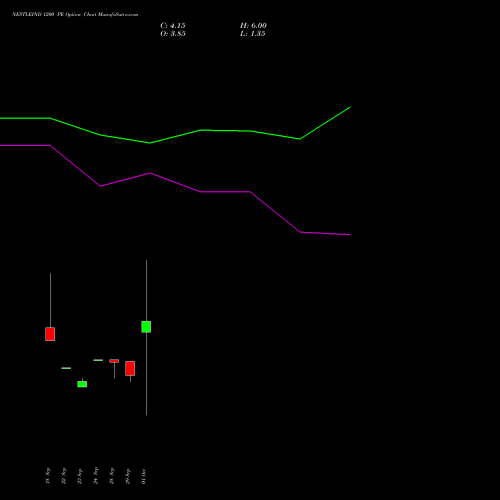Select the small green candlestick at the lowest price
Image resolution: width=500 pixels, height=500 pixels.
click(82, 384)
